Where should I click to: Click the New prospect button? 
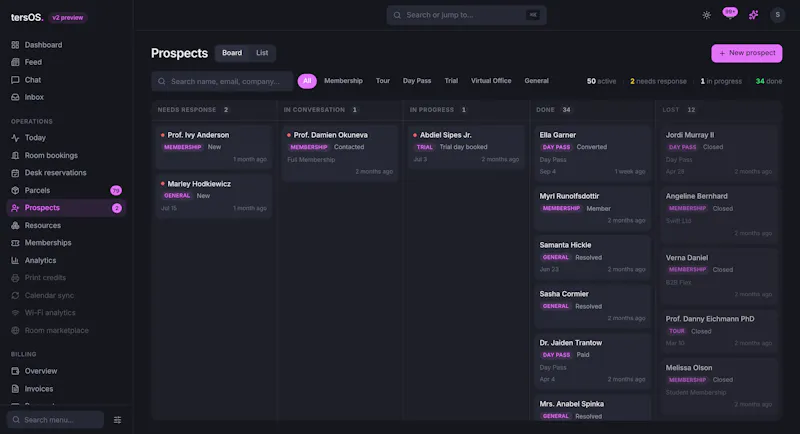click(746, 53)
